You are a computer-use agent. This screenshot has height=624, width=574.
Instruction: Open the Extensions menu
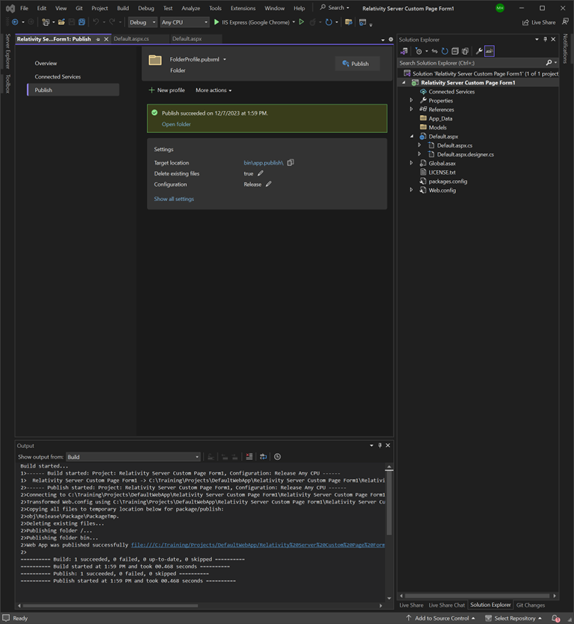243,8
